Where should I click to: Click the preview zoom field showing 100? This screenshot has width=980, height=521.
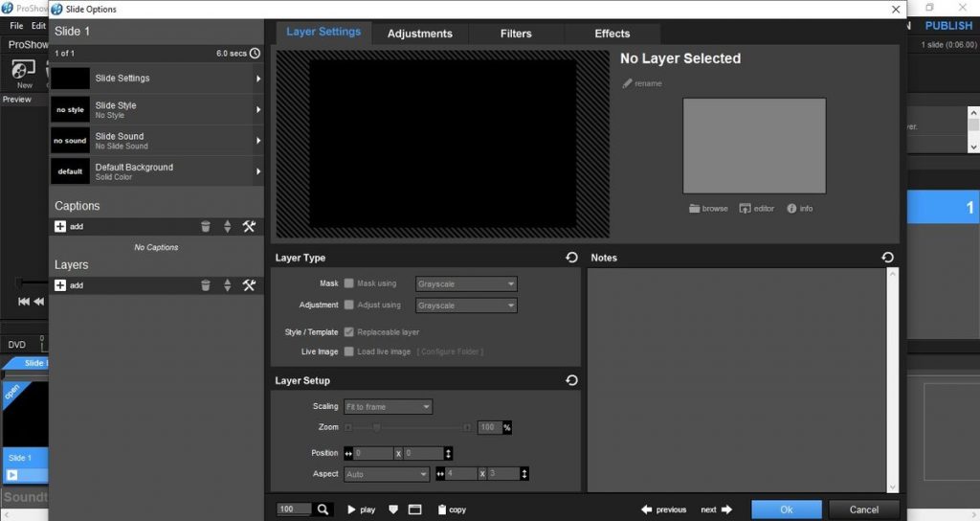[294, 510]
